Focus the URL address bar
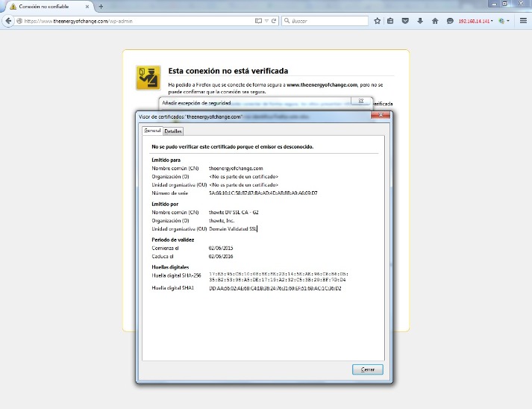Screen dimensions: 532x409 [136, 21]
